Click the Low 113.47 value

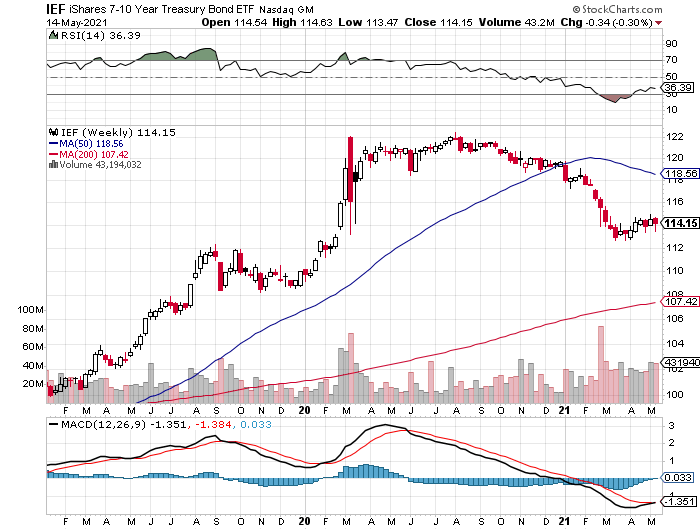pyautogui.click(x=368, y=22)
